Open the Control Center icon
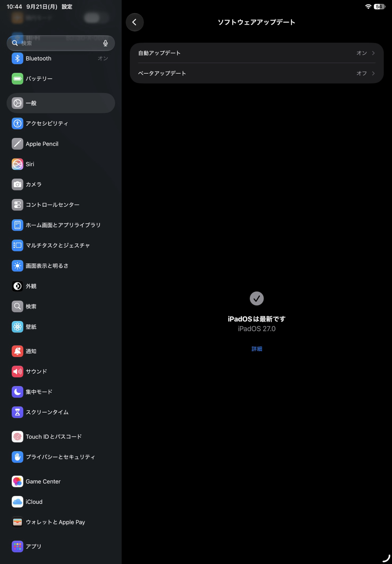Viewport: 392px width, 564px height. coord(17,205)
